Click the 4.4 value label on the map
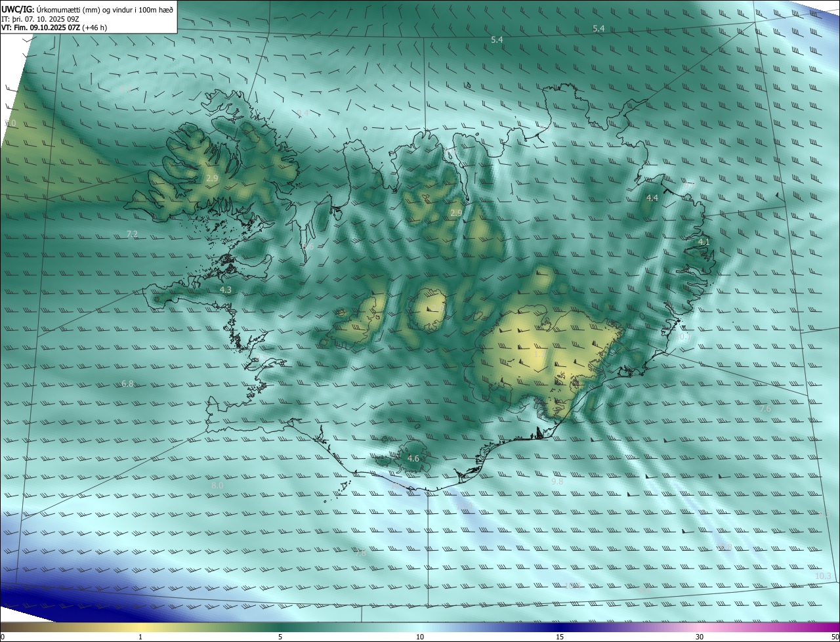The image size is (840, 642). (x=652, y=198)
